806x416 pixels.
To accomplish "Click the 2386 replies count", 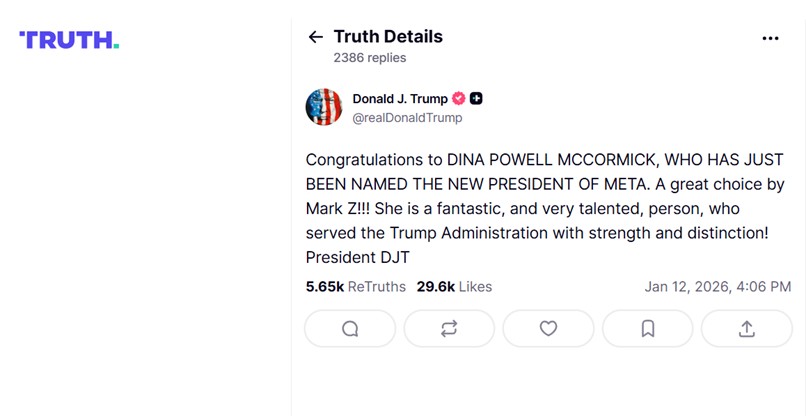I will click(370, 58).
